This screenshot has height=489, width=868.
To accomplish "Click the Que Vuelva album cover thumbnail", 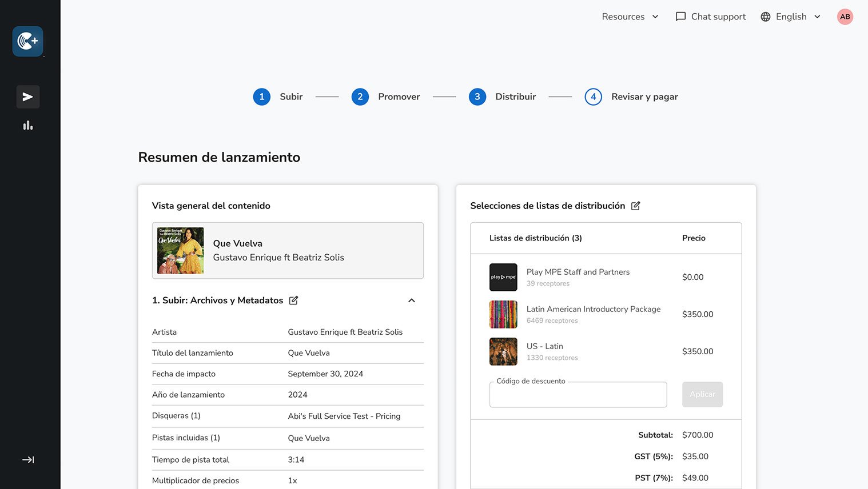I will click(x=181, y=251).
